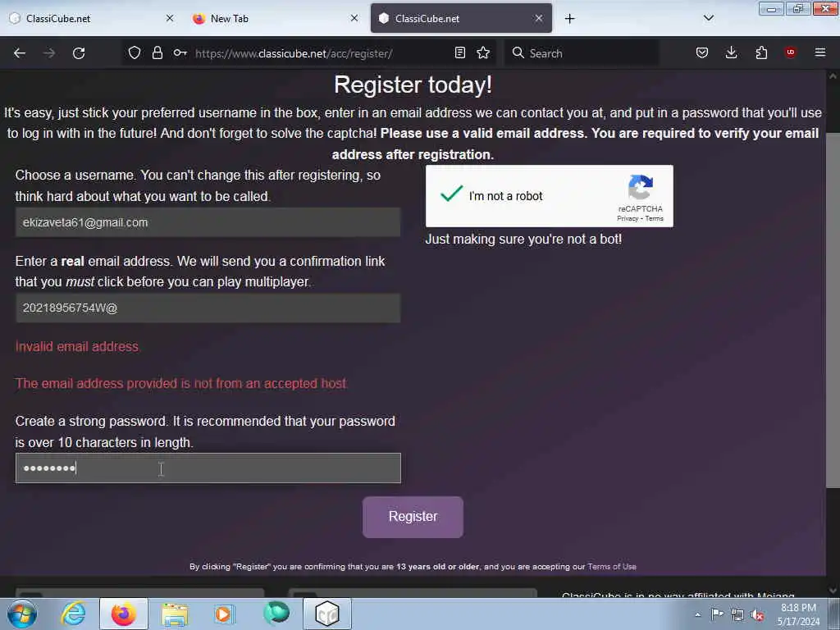Viewport: 840px width, 630px height.
Task: Toggle reader view in the address bar
Action: coord(459,52)
